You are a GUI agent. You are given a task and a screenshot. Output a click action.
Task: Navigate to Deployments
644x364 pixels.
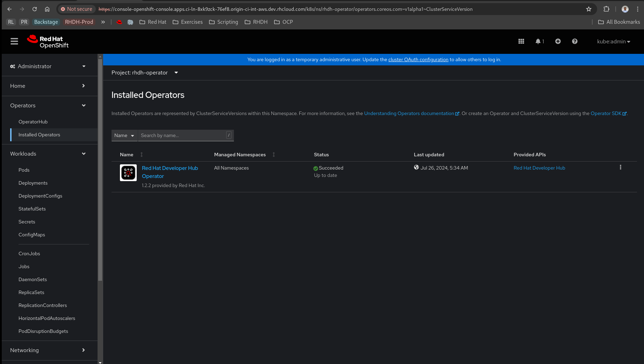[33, 183]
